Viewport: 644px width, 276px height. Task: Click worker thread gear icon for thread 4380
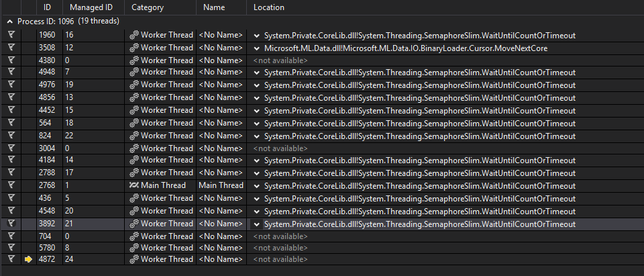[134, 60]
